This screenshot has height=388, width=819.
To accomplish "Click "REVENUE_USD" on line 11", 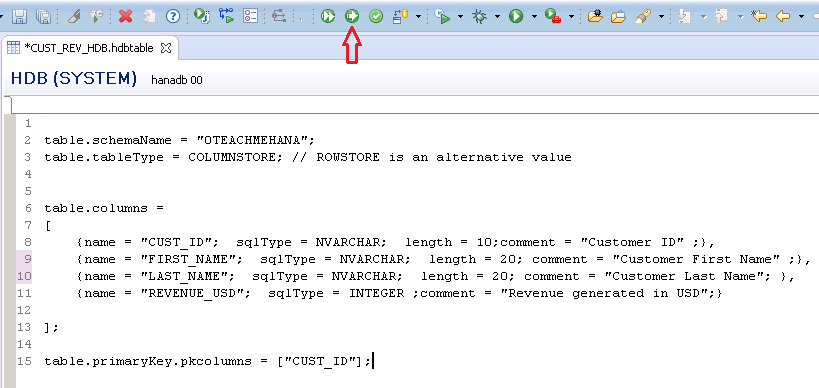I will click(196, 293).
